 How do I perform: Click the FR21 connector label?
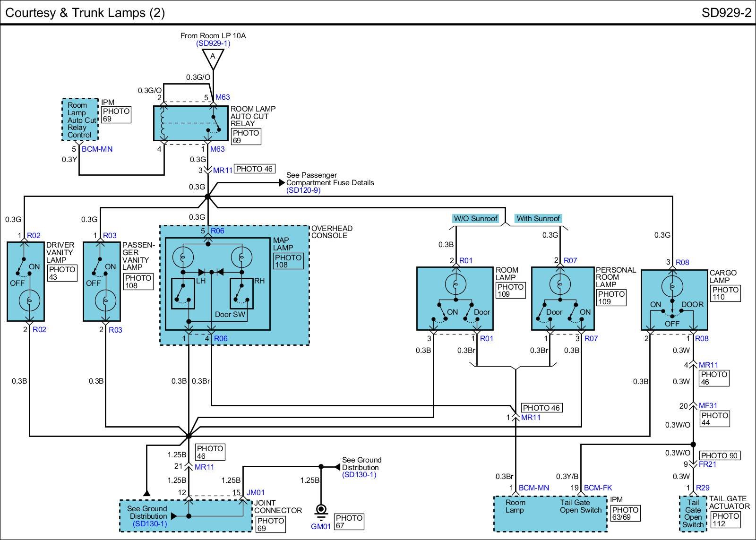(x=707, y=464)
